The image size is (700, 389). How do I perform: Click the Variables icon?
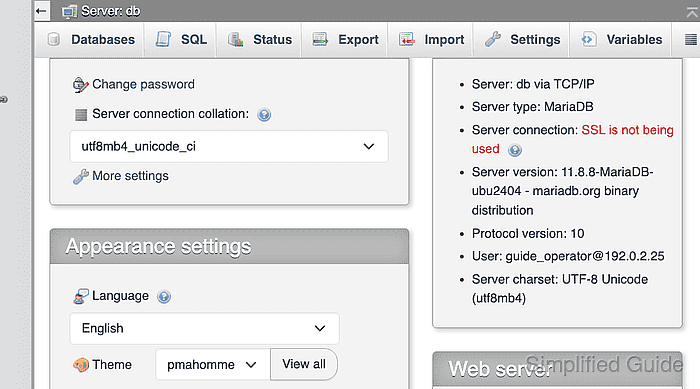coord(588,39)
